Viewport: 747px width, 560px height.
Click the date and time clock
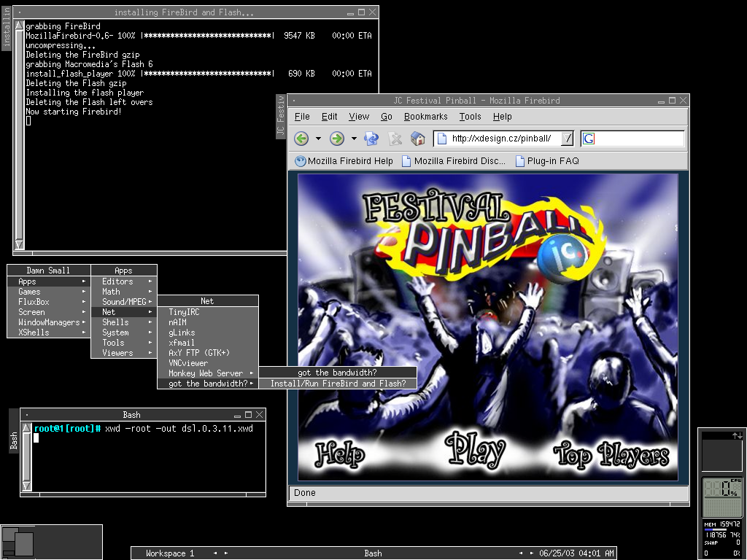click(x=576, y=553)
